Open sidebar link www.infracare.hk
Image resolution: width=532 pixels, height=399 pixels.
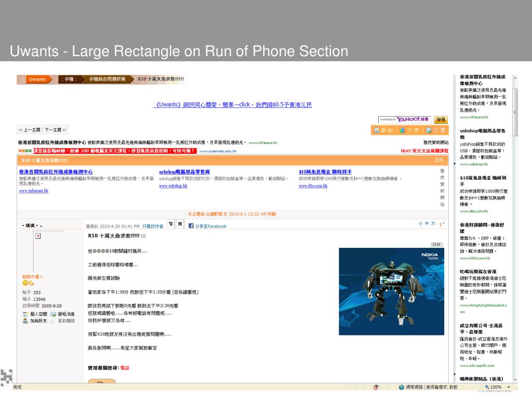pyautogui.click(x=474, y=117)
